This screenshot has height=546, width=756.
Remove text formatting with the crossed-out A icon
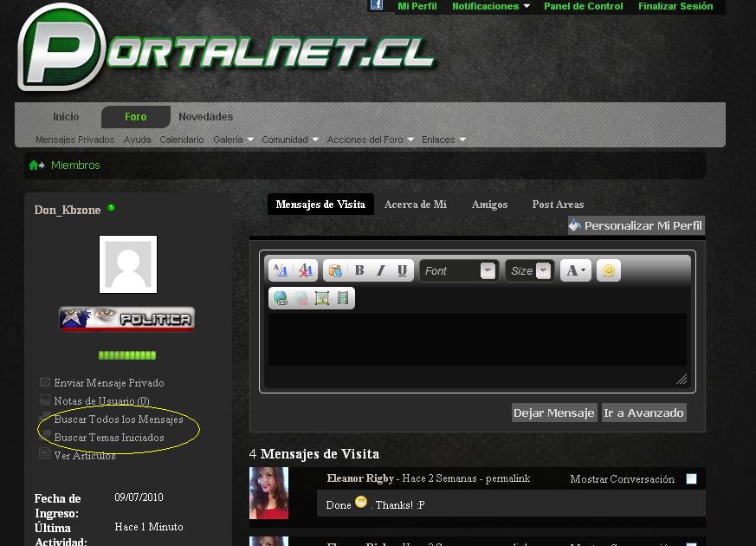click(305, 270)
